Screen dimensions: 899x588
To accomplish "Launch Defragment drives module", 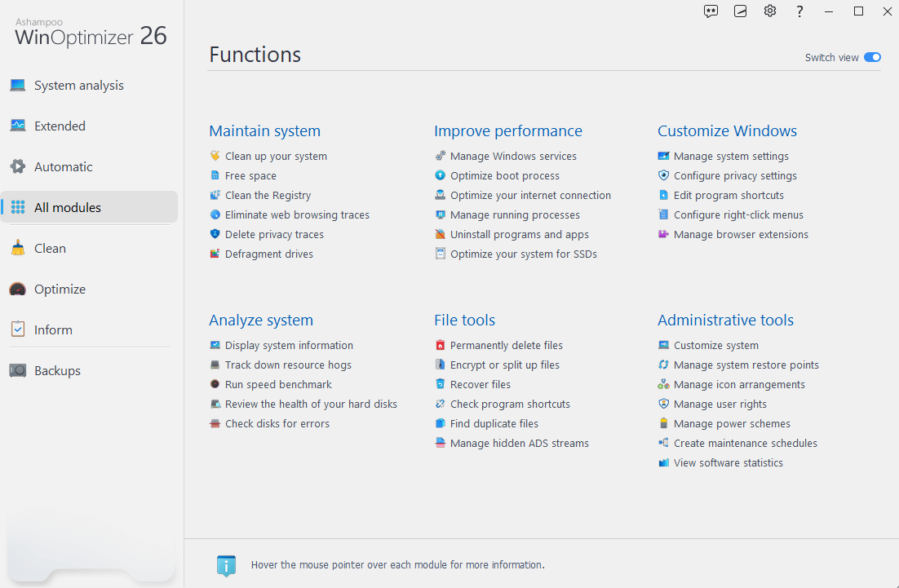I will coord(268,254).
